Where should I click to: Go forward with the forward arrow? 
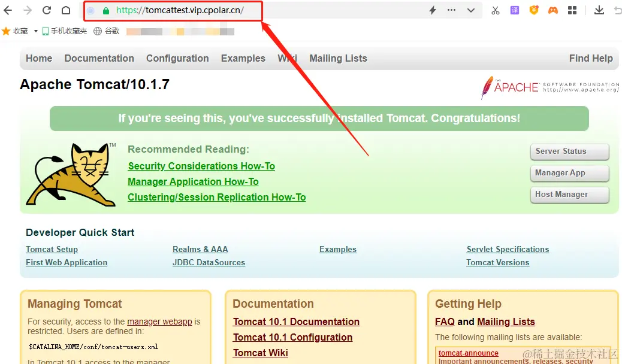pos(28,10)
